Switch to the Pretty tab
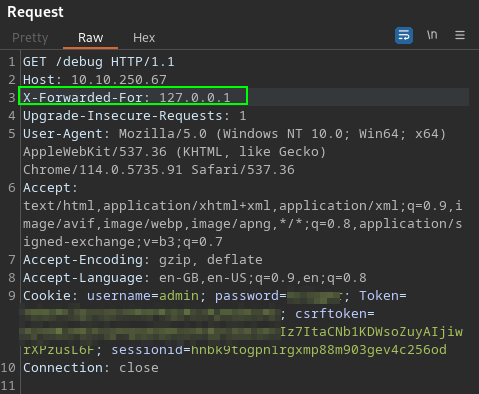This screenshot has width=479, height=394. tap(30, 38)
